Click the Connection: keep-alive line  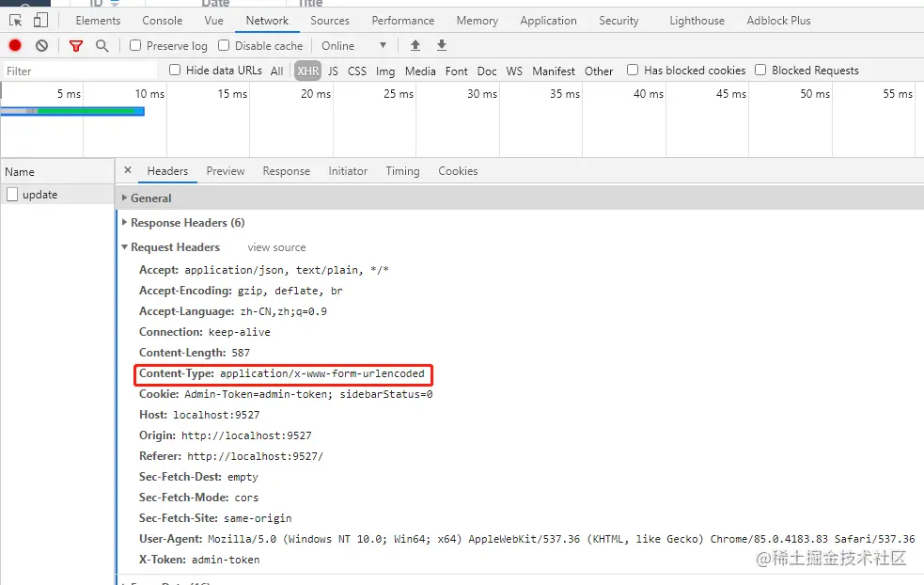point(205,332)
